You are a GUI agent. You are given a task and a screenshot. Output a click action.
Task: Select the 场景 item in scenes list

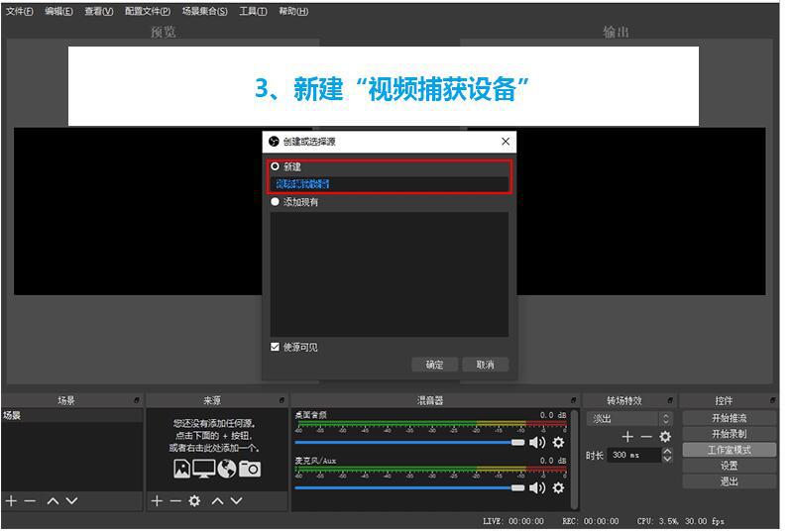coord(71,415)
